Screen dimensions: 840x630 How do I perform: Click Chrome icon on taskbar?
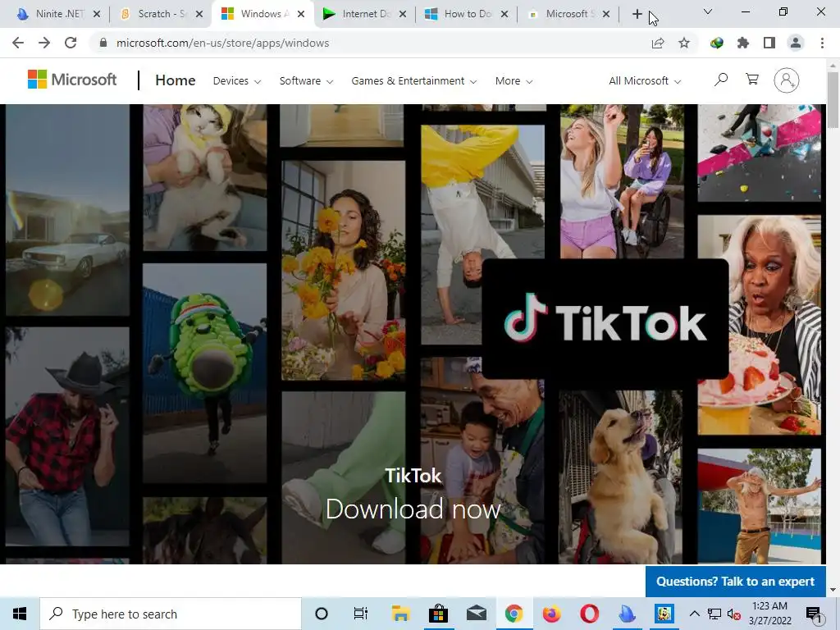[x=514, y=614]
